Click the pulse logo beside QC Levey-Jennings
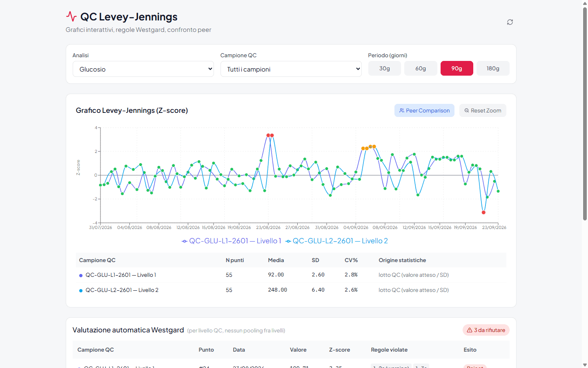Screen dimensions: 588x368 point(71,16)
